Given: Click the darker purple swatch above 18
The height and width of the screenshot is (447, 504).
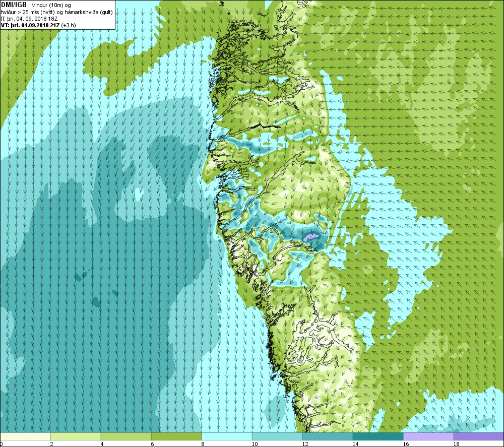Looking at the screenshot, I should [x=479, y=436].
